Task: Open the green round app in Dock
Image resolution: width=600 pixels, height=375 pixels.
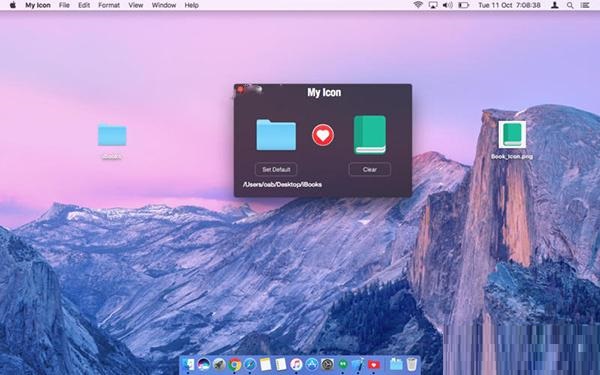Action: point(343,363)
